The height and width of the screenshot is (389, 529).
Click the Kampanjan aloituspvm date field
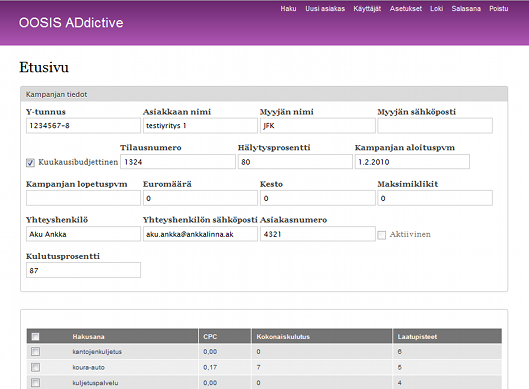point(412,162)
